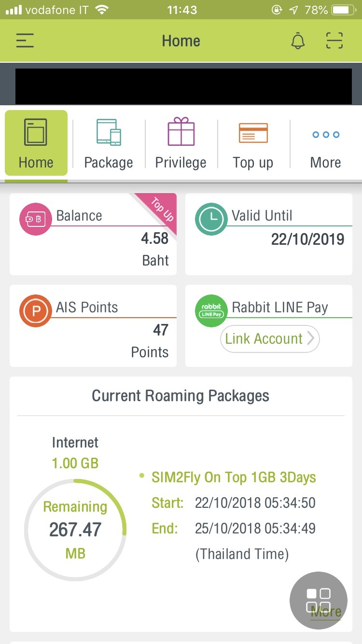Go to the Home tab
The width and height of the screenshot is (362, 644).
pyautogui.click(x=36, y=144)
